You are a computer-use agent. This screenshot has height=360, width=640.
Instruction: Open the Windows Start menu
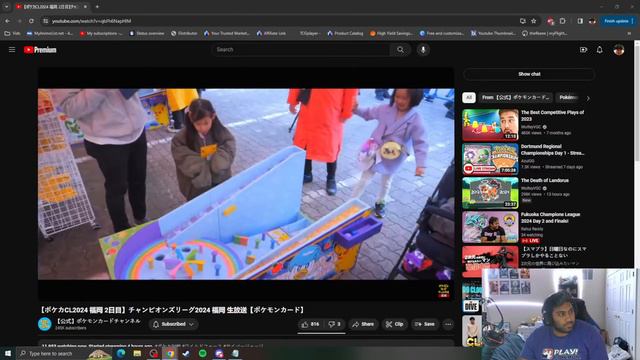pos(8,353)
